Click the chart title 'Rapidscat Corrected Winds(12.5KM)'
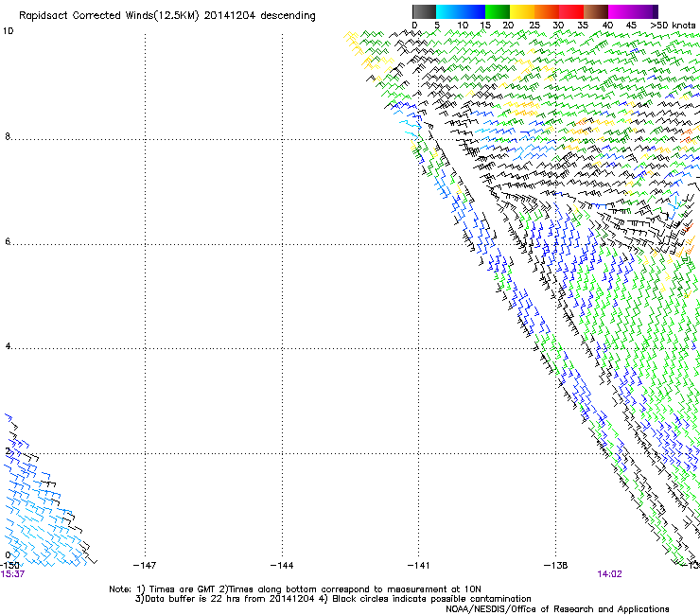The image size is (700, 615). coord(109,16)
